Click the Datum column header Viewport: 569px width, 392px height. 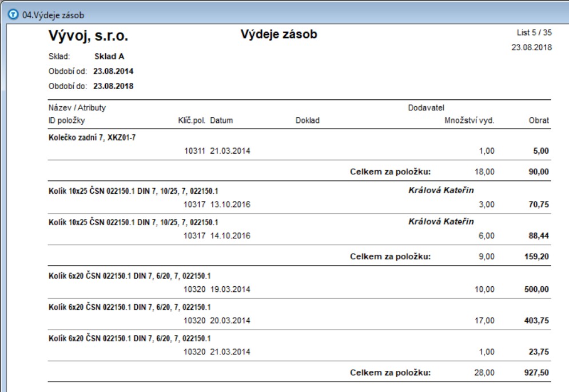221,121
